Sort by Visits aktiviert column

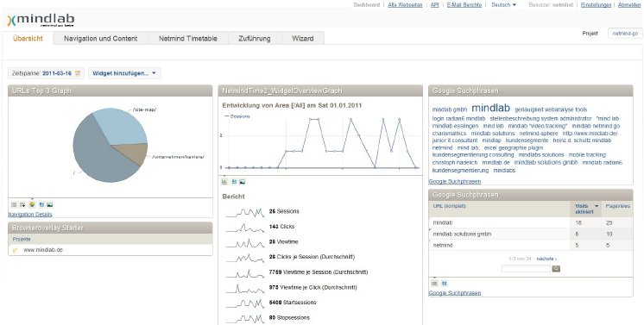586,209
